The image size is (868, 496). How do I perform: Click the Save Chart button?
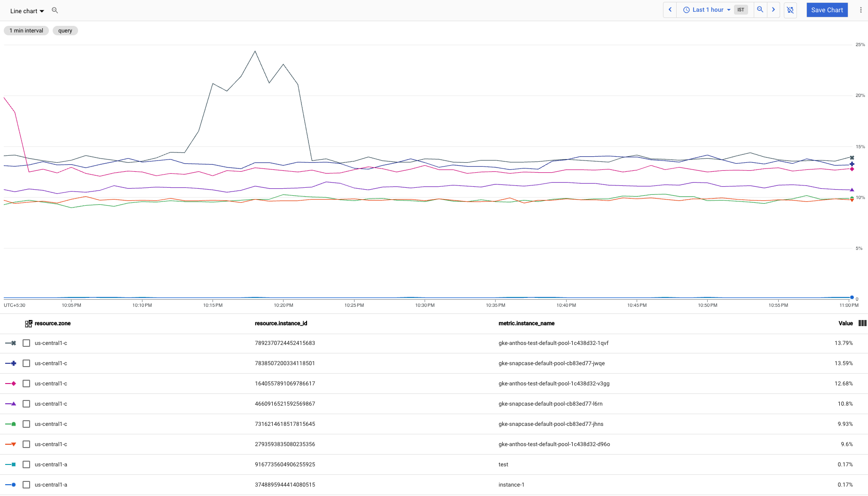click(x=827, y=9)
